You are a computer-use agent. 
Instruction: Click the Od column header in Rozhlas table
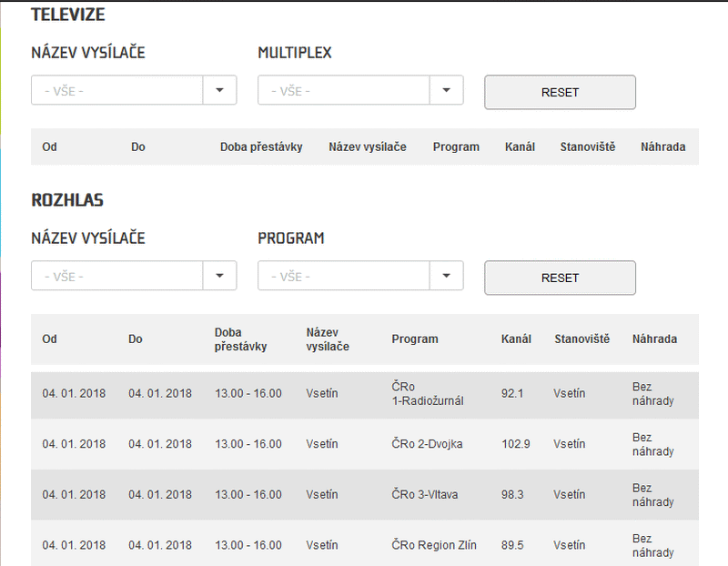50,339
